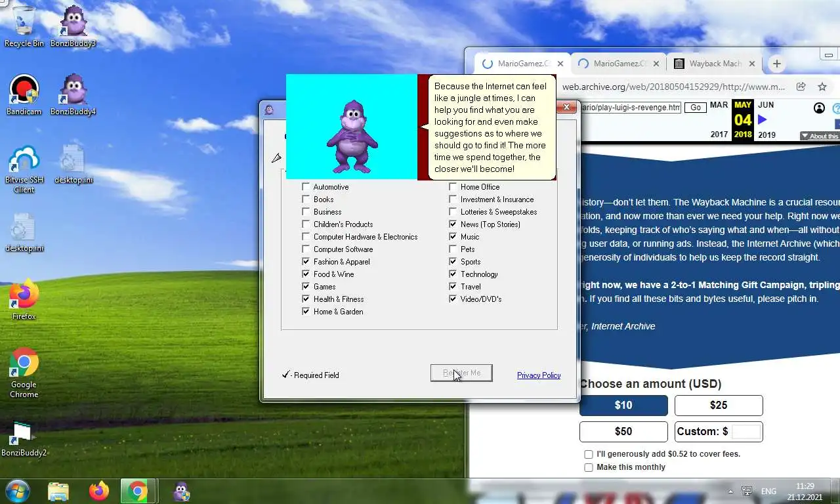
Task: Check Computer Hardware & Electronics box
Action: 306,237
